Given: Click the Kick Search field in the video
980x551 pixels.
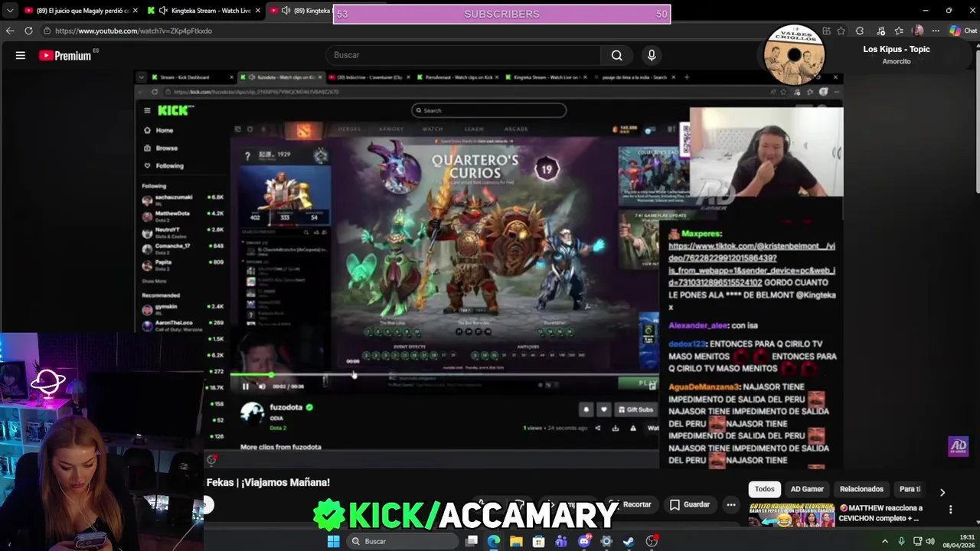Looking at the screenshot, I should tap(488, 110).
